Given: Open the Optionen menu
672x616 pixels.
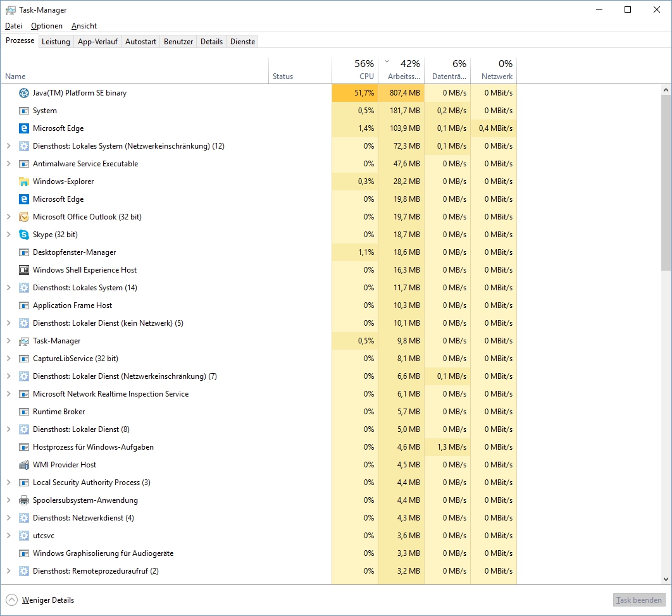Looking at the screenshot, I should pos(47,26).
